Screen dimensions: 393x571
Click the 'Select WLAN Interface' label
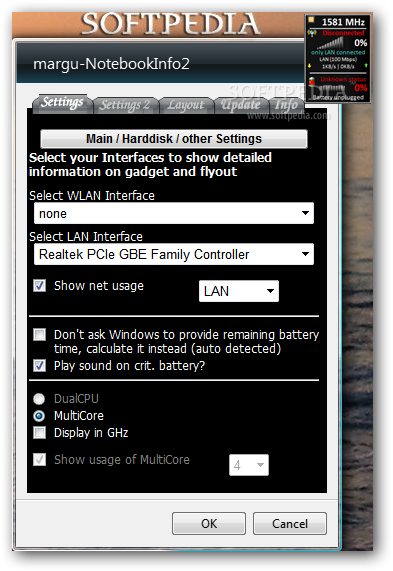click(92, 196)
